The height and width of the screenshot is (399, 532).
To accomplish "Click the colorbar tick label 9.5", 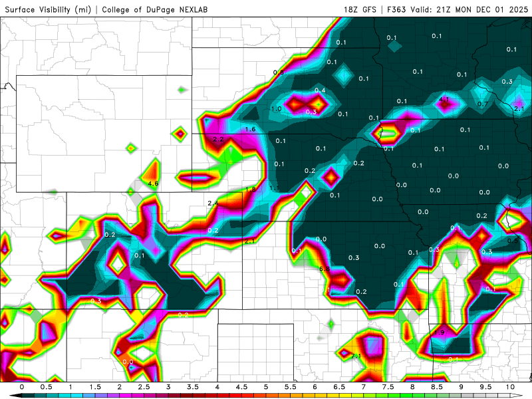I will [x=486, y=387].
